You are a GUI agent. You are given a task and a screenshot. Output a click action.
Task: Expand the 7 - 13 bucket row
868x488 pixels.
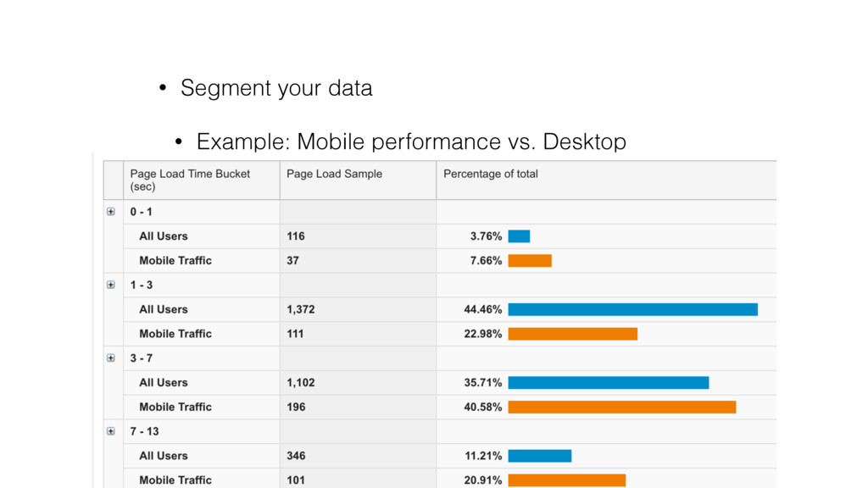(111, 431)
